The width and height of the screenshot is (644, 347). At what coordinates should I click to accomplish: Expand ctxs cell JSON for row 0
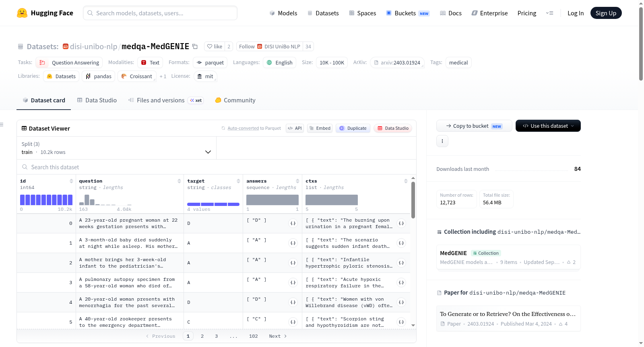click(x=401, y=223)
